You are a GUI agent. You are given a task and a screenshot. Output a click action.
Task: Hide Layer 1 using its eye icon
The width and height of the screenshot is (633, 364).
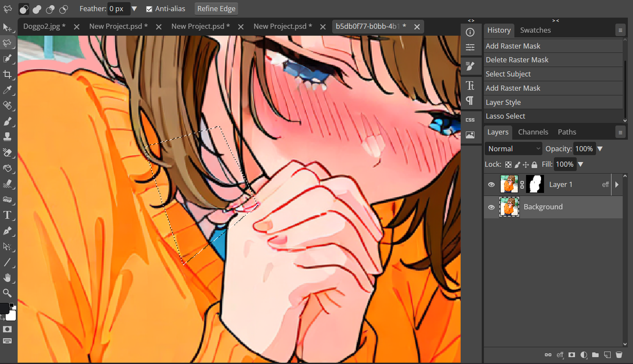(x=491, y=184)
